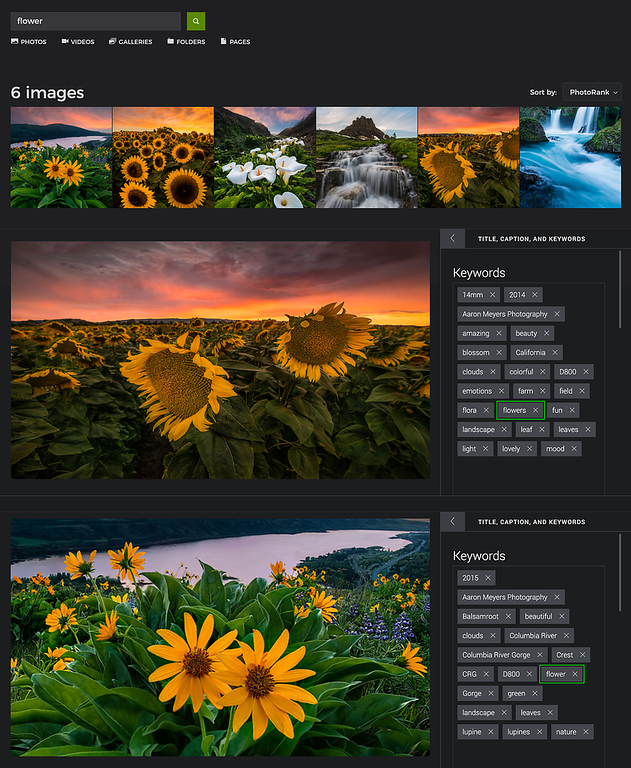Remove the 'light' keyword
Image resolution: width=631 pixels, height=768 pixels.
click(x=485, y=449)
